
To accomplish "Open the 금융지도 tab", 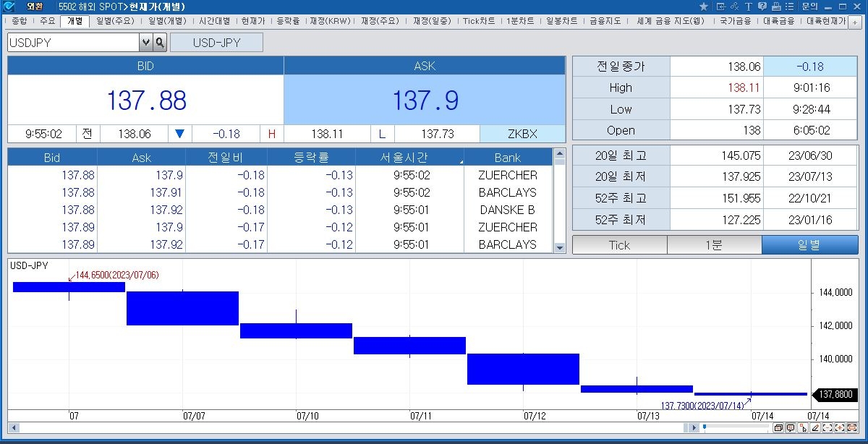I will point(605,21).
